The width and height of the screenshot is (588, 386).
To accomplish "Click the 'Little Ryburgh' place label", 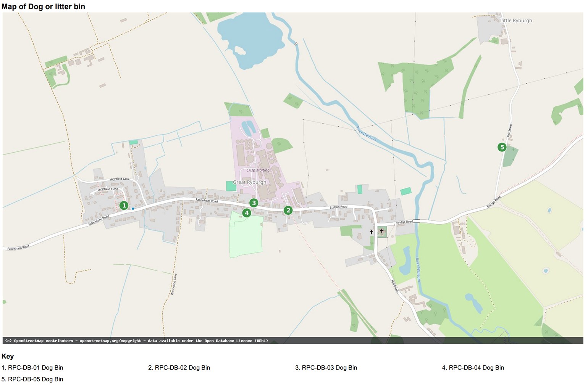I will (516, 21).
